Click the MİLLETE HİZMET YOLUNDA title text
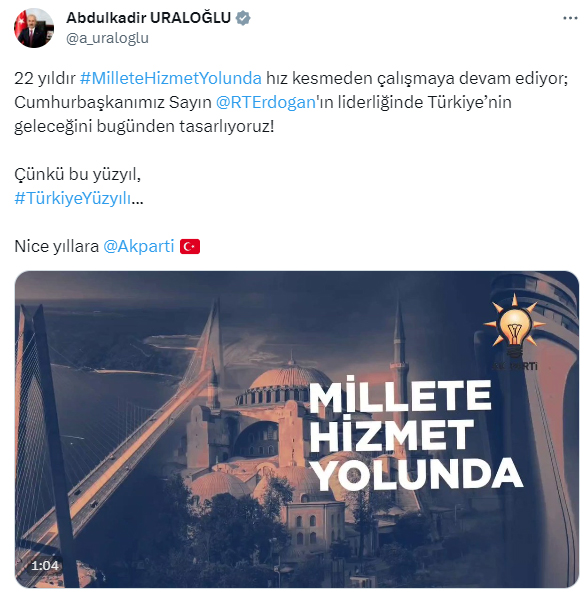This screenshot has height=596, width=585. pos(416,434)
